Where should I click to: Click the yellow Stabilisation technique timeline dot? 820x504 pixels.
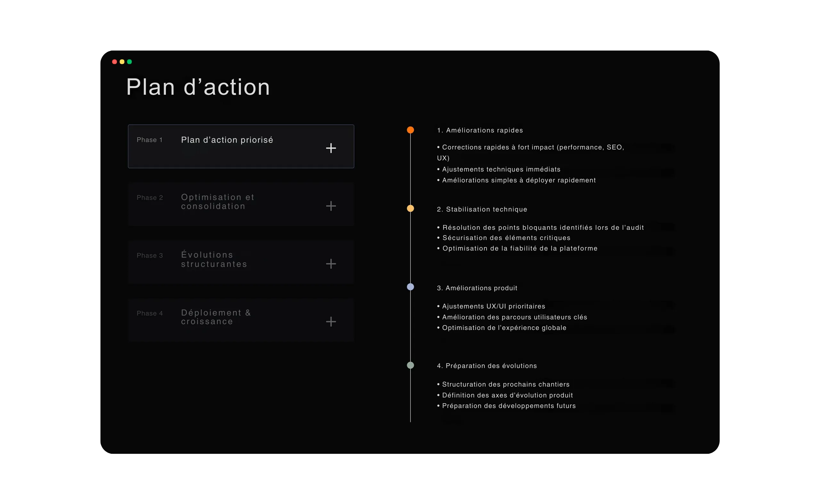tap(410, 209)
